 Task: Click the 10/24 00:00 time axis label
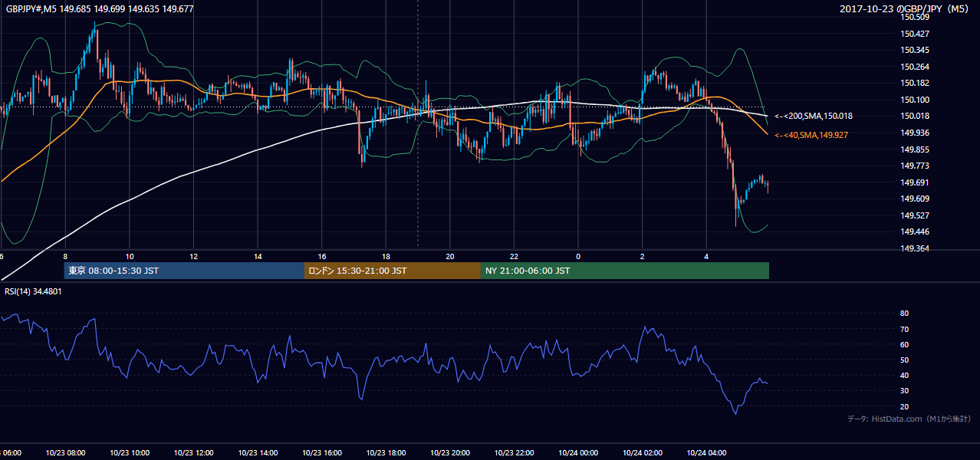pyautogui.click(x=578, y=453)
